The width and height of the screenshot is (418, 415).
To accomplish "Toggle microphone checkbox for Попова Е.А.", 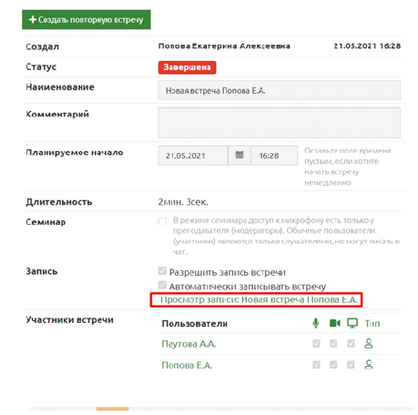I will coord(316,365).
